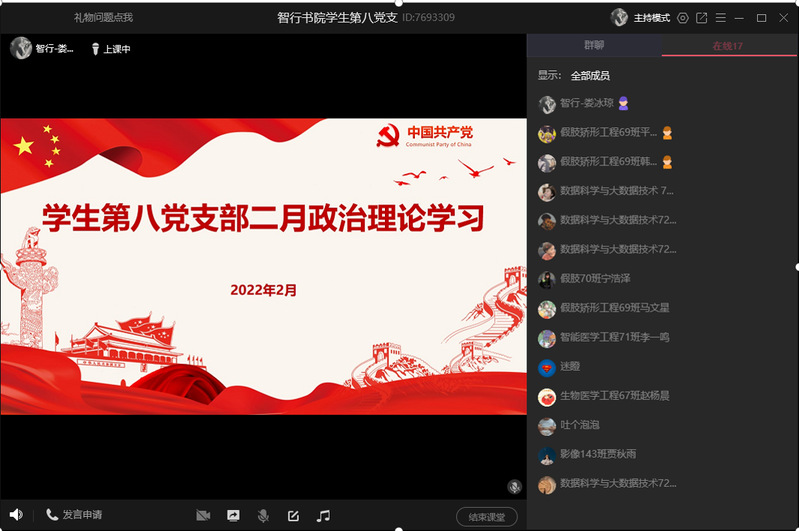Image resolution: width=799 pixels, height=531 pixels.
Task: Click the music note icon
Action: tap(323, 515)
